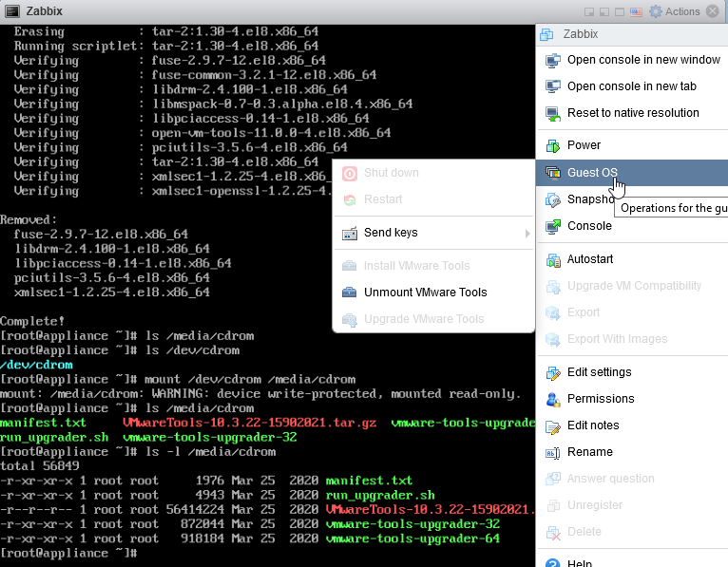Click the Open console in new tab icon
This screenshot has height=567, width=728.
[x=552, y=87]
